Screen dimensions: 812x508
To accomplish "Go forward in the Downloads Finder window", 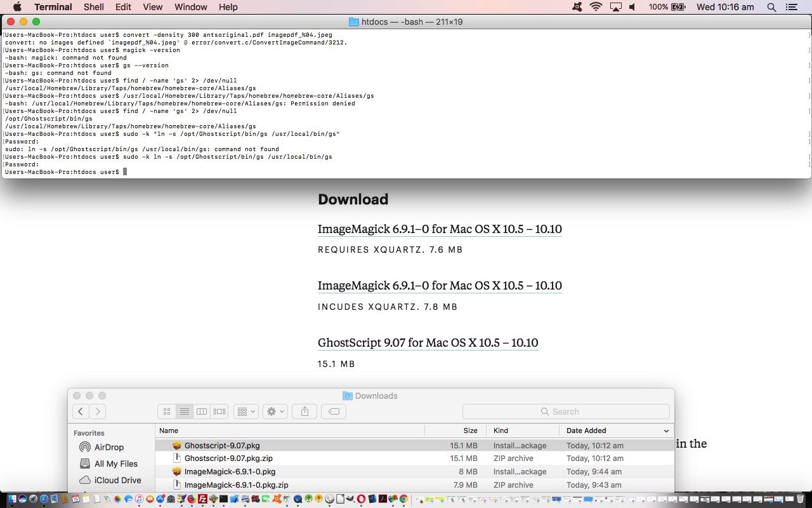I will click(97, 411).
